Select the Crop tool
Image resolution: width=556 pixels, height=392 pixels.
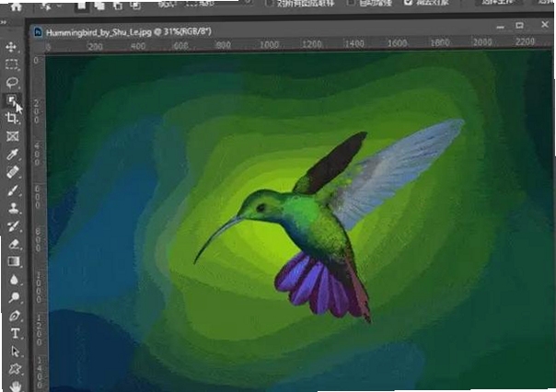(12, 118)
